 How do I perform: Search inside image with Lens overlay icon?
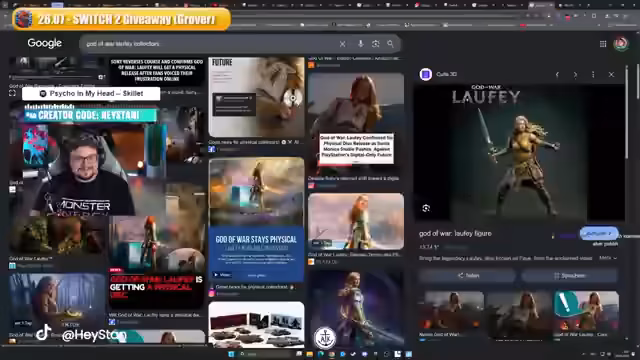(x=426, y=209)
